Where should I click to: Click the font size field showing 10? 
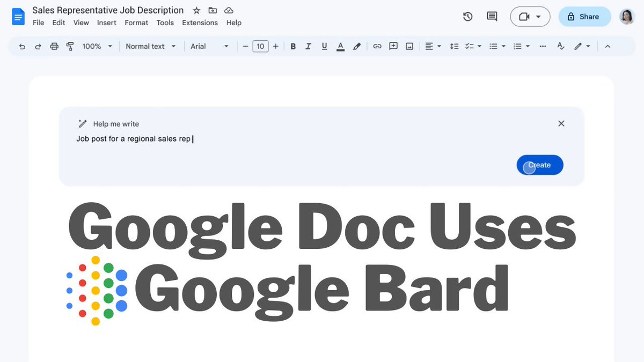[x=260, y=47]
